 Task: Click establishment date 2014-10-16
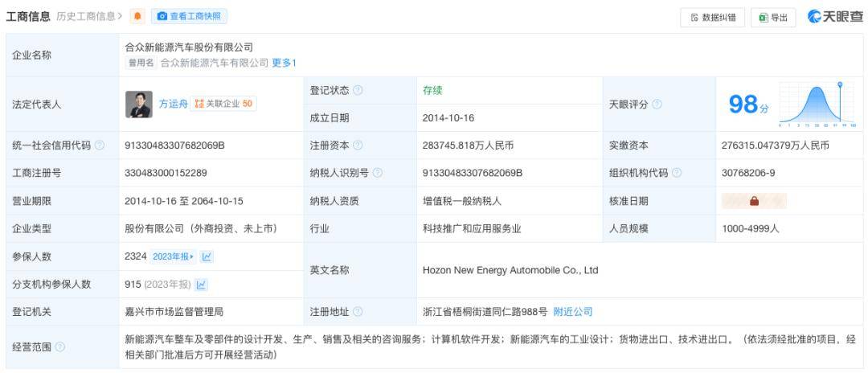pos(448,118)
